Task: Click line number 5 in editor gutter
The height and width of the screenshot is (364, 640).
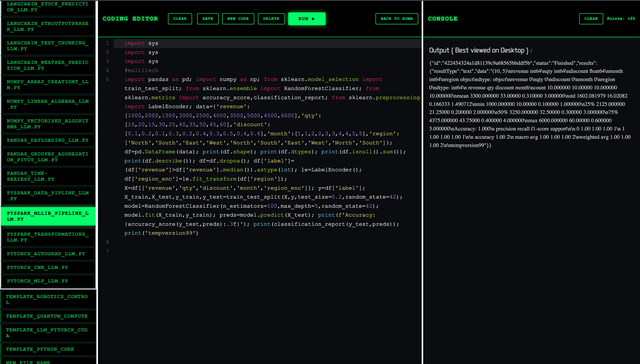Action: click(107, 80)
